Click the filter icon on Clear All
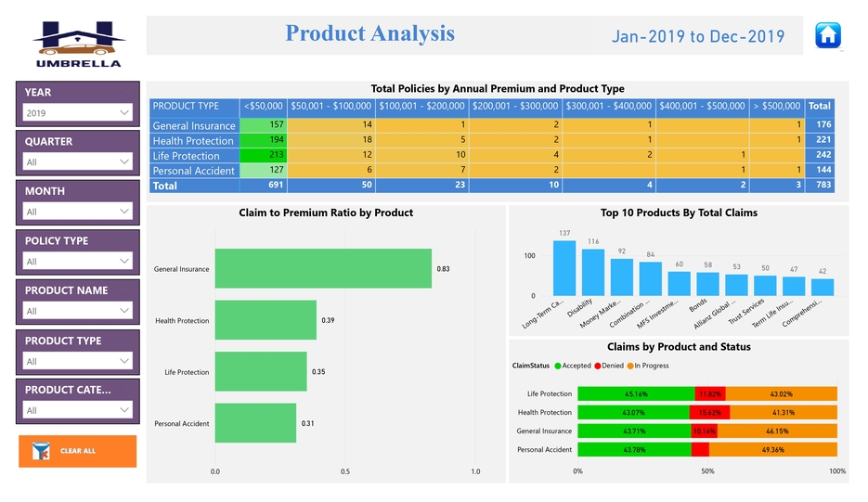This screenshot has height=502, width=868. 41,451
